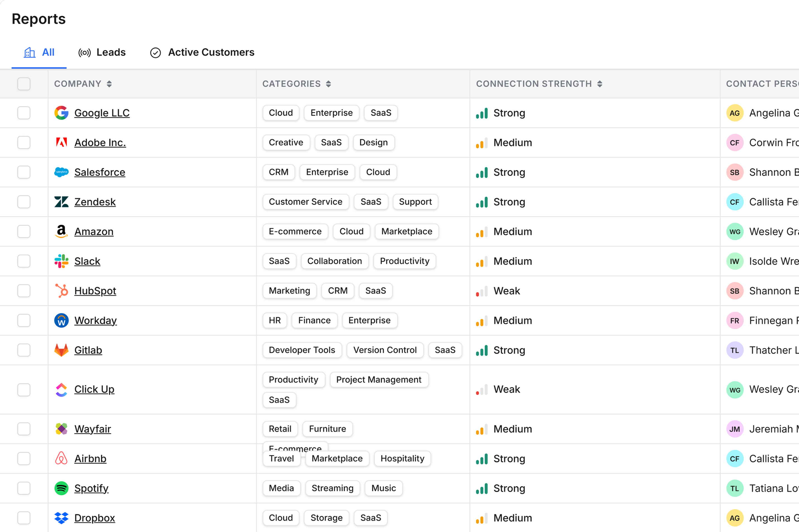Sort by Company column arrows
Image resolution: width=799 pixels, height=532 pixels.
point(109,84)
